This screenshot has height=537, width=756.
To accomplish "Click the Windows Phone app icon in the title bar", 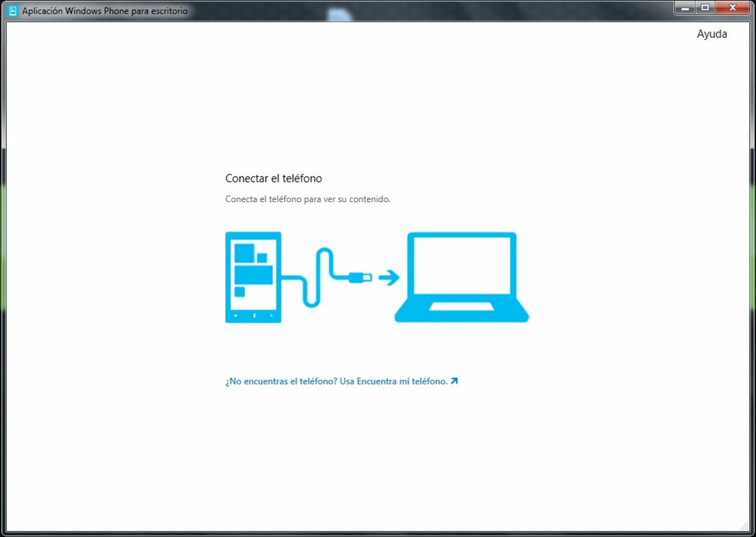I will 13,11.
